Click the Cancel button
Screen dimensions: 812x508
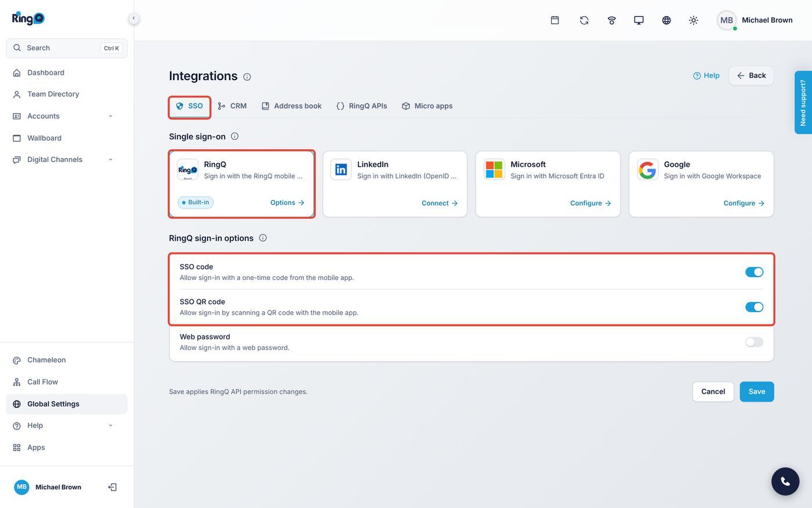pyautogui.click(x=713, y=392)
